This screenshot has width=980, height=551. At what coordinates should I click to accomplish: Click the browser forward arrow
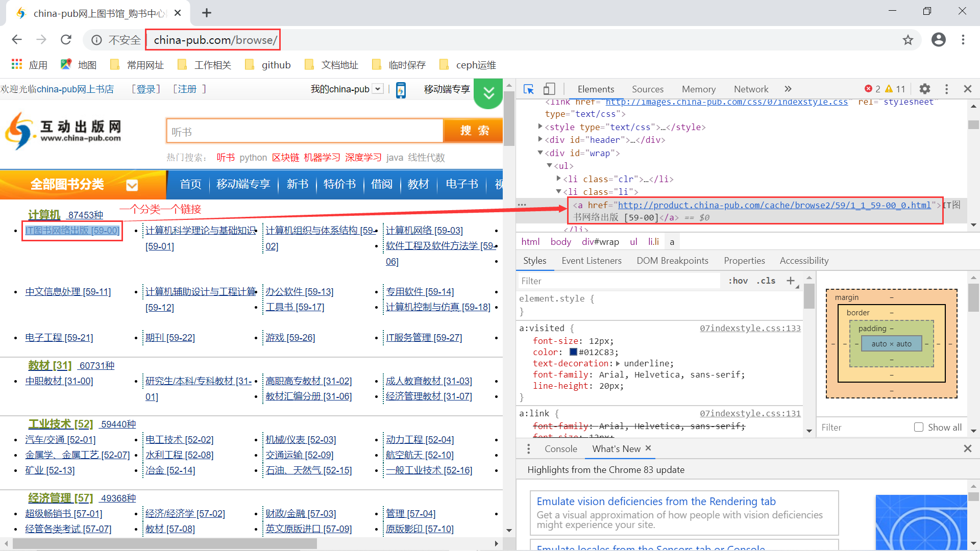[41, 40]
